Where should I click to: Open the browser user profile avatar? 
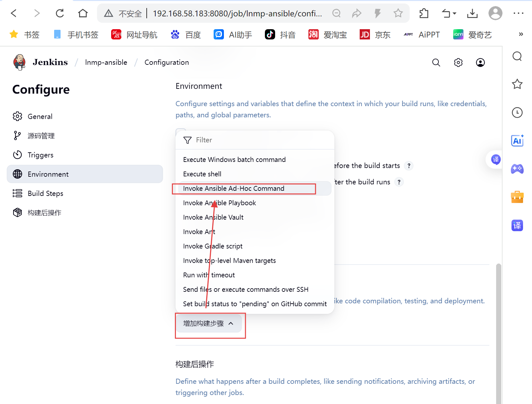(x=495, y=13)
